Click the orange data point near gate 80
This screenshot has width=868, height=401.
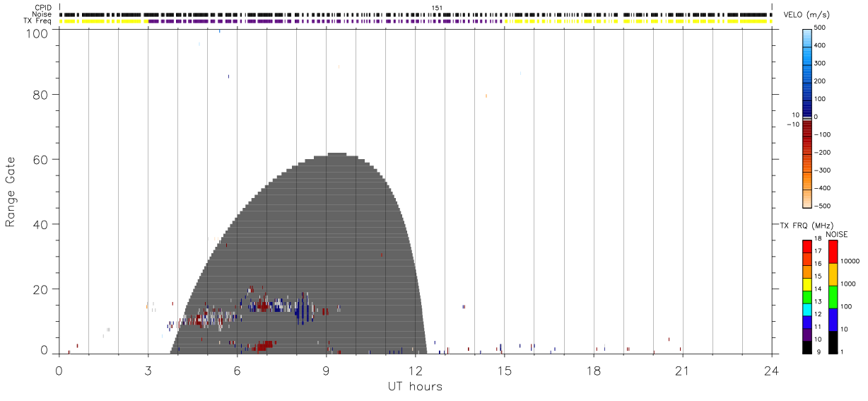[x=486, y=95]
